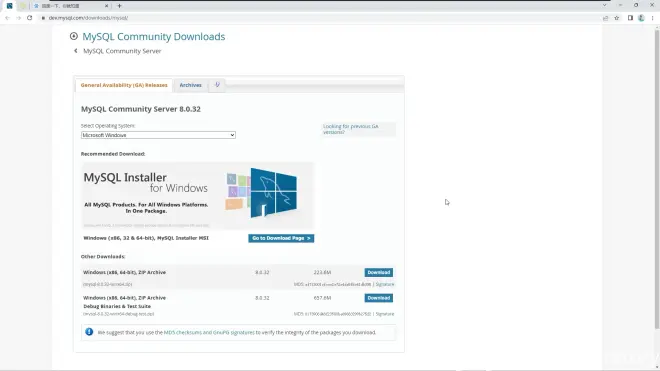The image size is (660, 371).
Task: Bookmark this page with the star icon
Action: coord(617,18)
